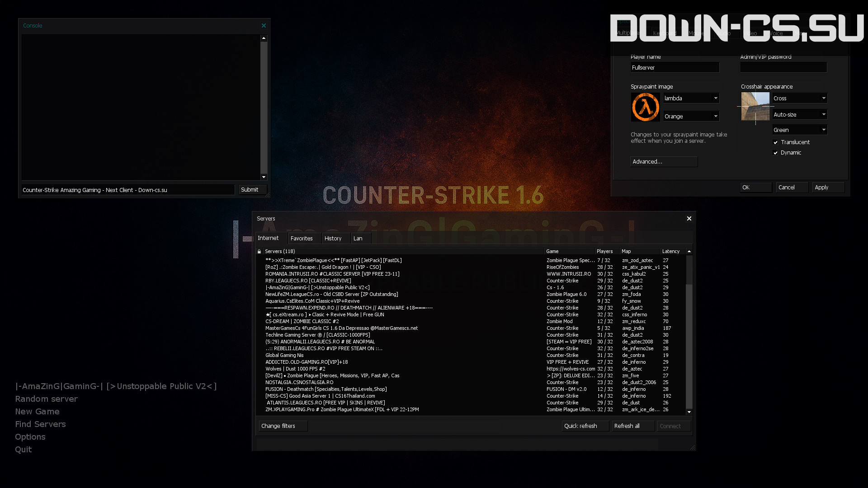Switch to the Internet servers tab
This screenshot has width=868, height=488.
pyautogui.click(x=271, y=238)
